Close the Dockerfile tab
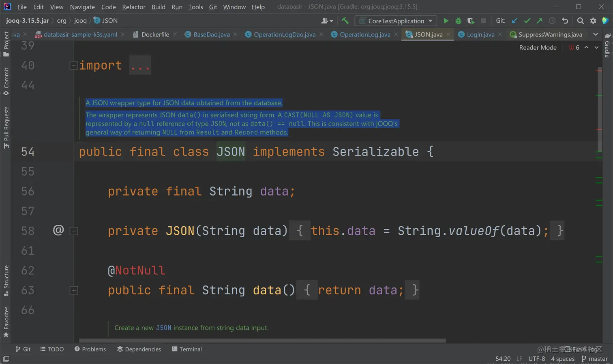613x364 pixels. click(x=175, y=34)
